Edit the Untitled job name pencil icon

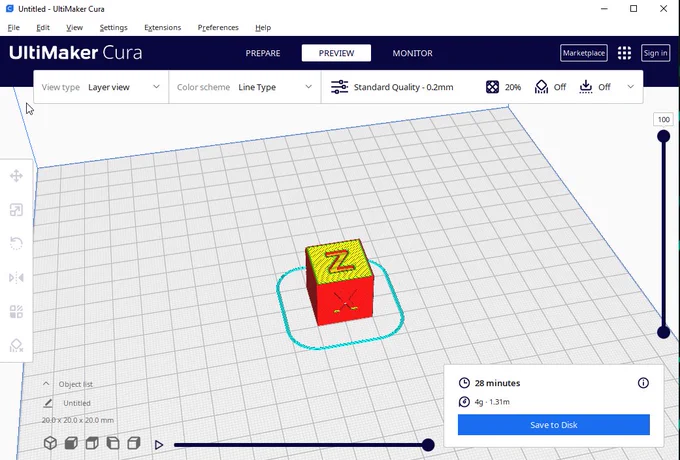[x=48, y=403]
